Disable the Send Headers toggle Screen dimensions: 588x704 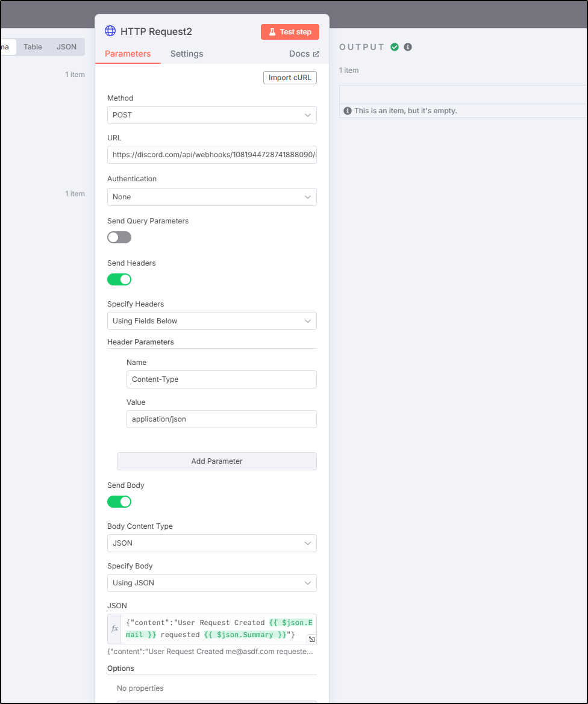tap(119, 279)
